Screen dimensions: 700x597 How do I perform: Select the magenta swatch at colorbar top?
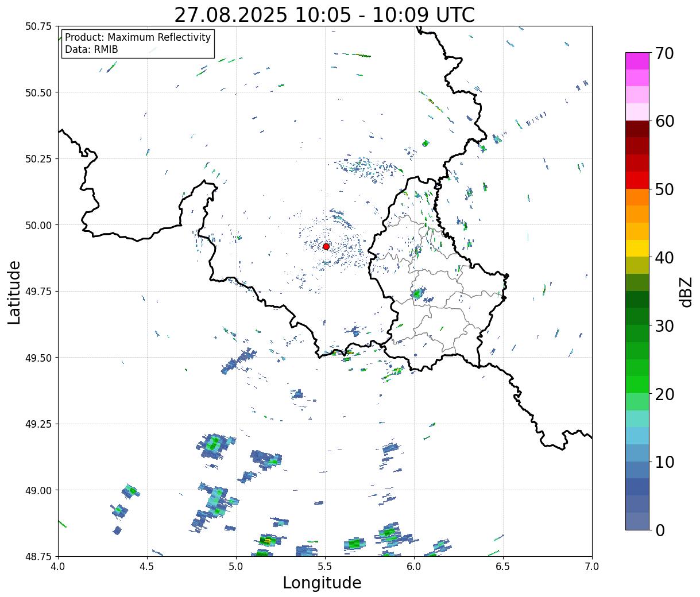[x=637, y=61]
